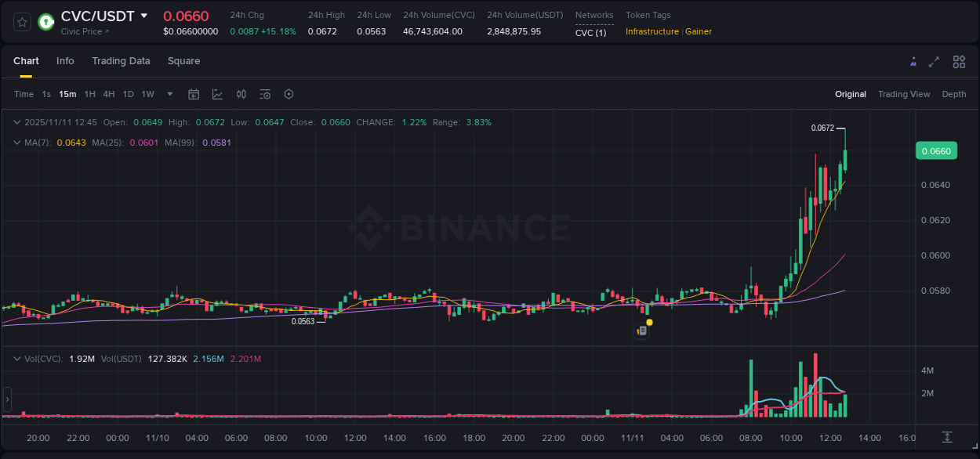Open the extra timeframe interval dropdown
Image resolution: width=980 pixels, height=459 pixels.
[169, 94]
